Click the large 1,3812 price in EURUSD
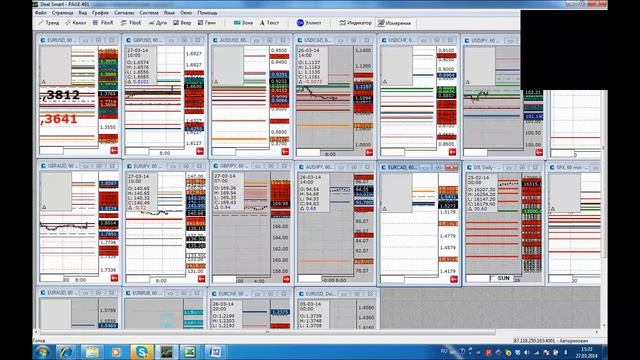 tap(60, 95)
